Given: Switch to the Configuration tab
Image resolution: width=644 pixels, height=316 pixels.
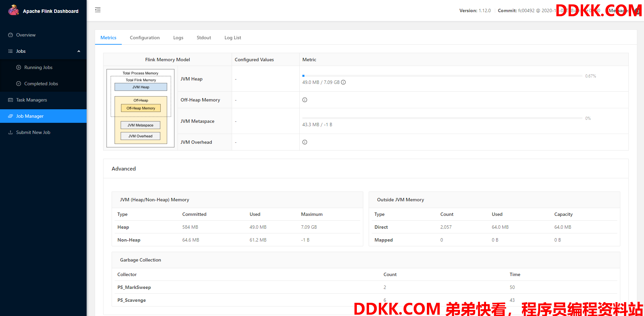Looking at the screenshot, I should 145,38.
